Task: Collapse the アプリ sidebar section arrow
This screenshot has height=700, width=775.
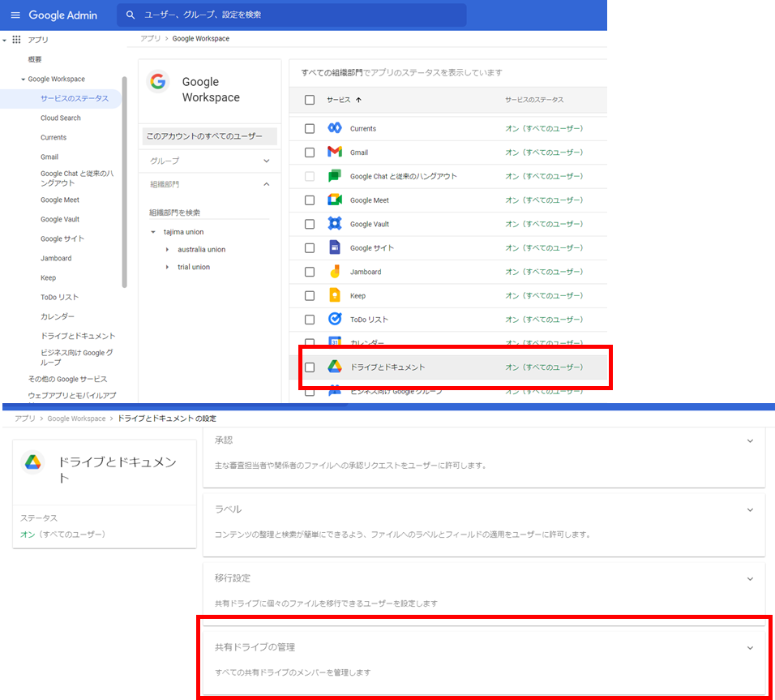Action: 4,40
